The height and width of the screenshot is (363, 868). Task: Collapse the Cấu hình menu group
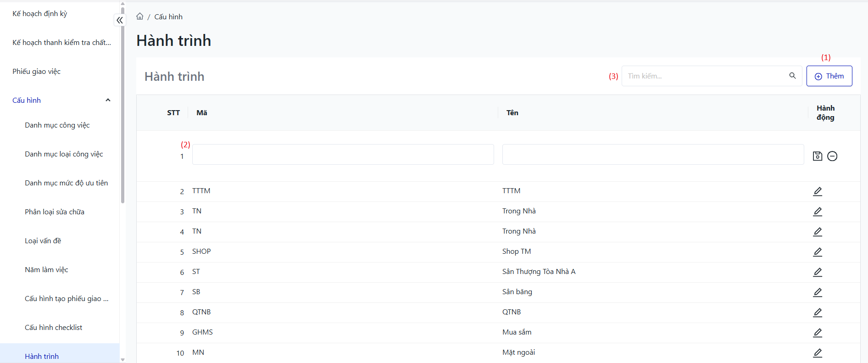[108, 100]
